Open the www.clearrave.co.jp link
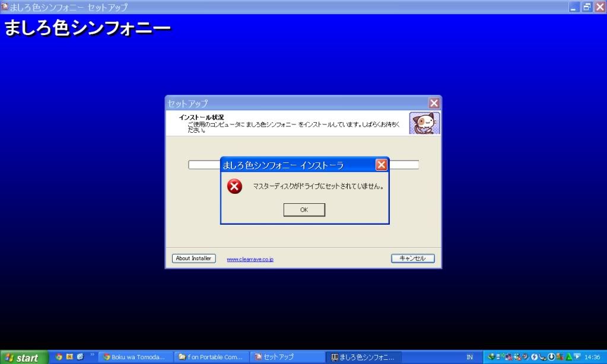The image size is (607, 364). pyautogui.click(x=250, y=259)
